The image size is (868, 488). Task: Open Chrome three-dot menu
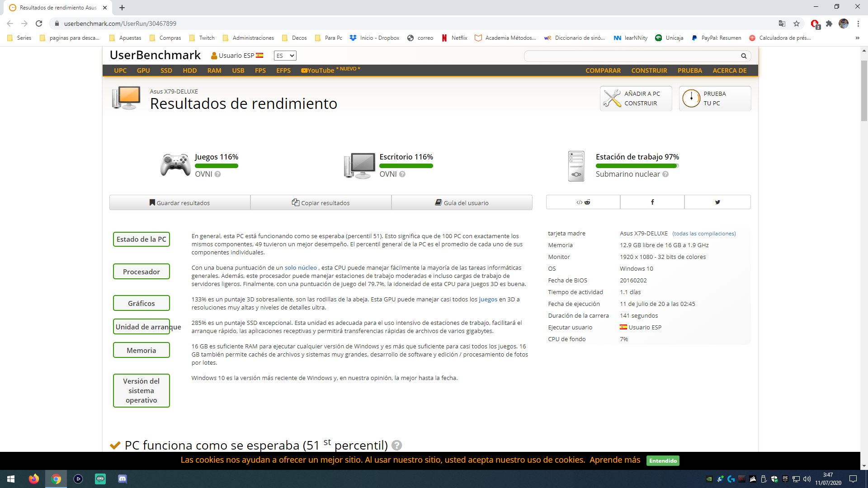point(858,23)
